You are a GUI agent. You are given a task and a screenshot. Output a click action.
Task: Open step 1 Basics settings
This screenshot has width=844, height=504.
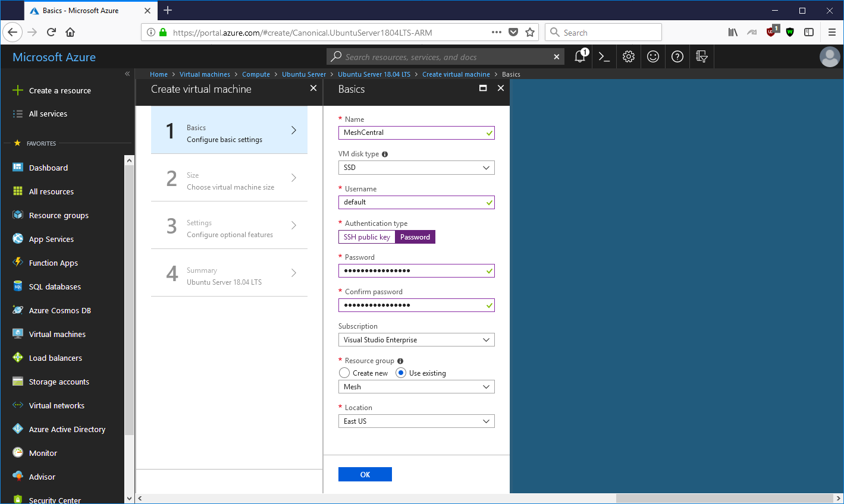click(229, 130)
